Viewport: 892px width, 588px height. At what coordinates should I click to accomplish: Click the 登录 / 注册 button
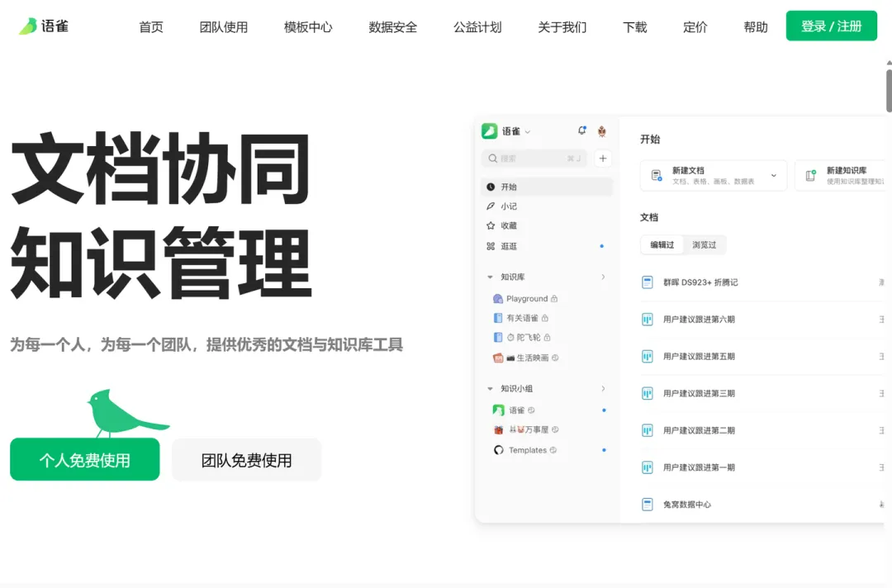(x=831, y=26)
